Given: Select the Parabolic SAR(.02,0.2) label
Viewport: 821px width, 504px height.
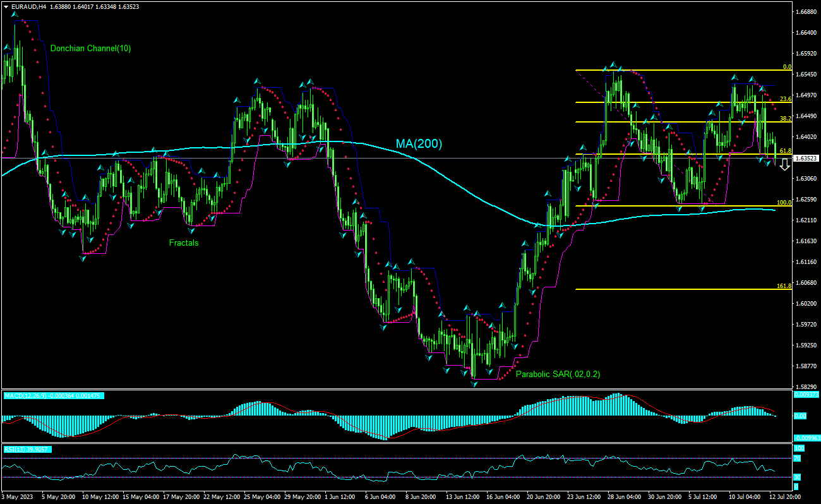Looking at the screenshot, I should click(x=558, y=374).
